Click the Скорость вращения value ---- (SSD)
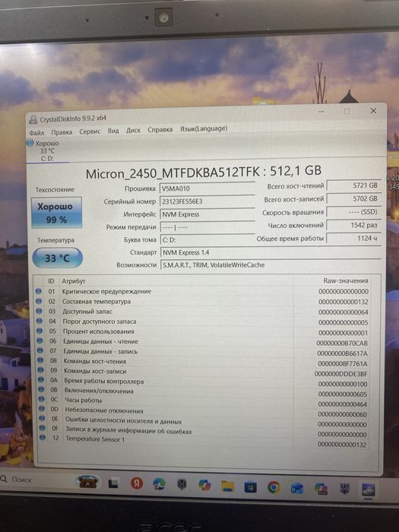The image size is (399, 532). (353, 212)
